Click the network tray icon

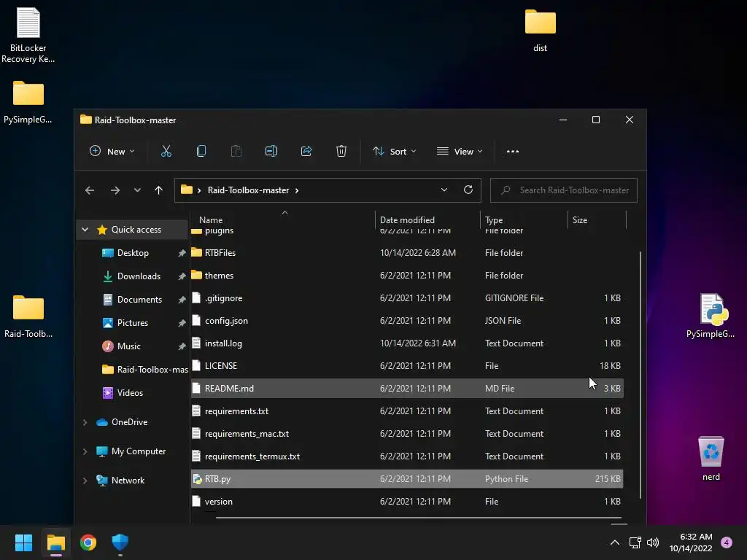635,542
